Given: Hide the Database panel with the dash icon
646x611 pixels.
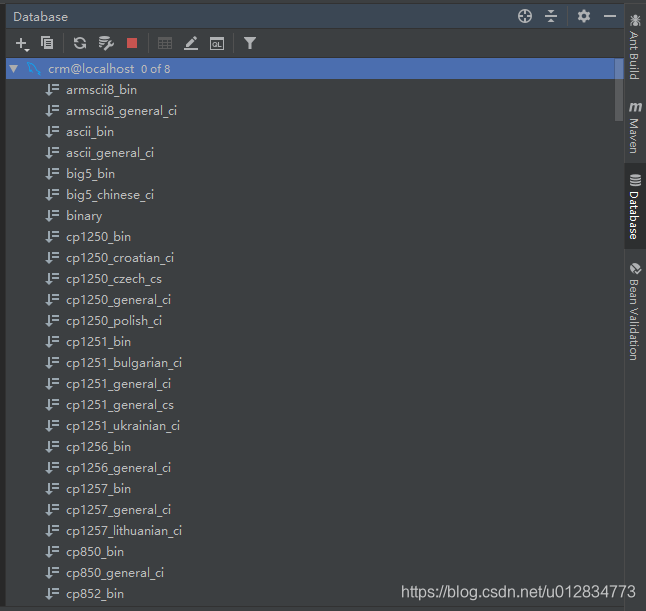Looking at the screenshot, I should click(610, 16).
